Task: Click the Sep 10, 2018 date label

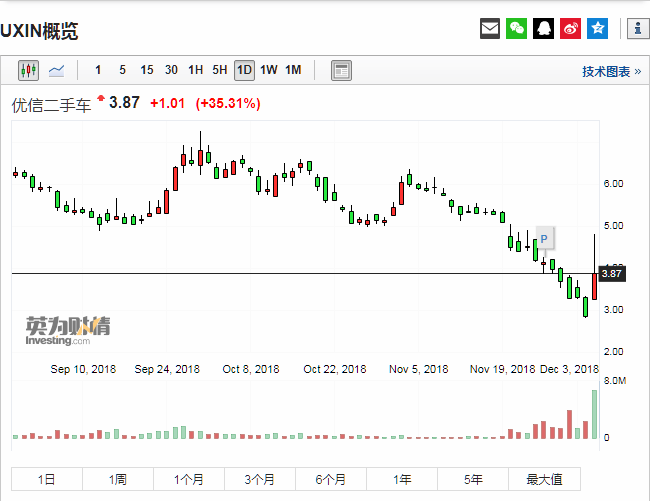Action: pos(83,369)
